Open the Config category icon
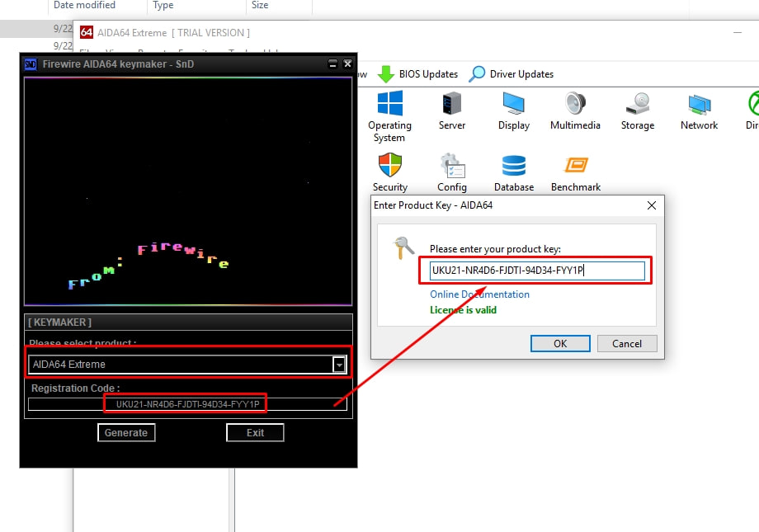 (452, 166)
